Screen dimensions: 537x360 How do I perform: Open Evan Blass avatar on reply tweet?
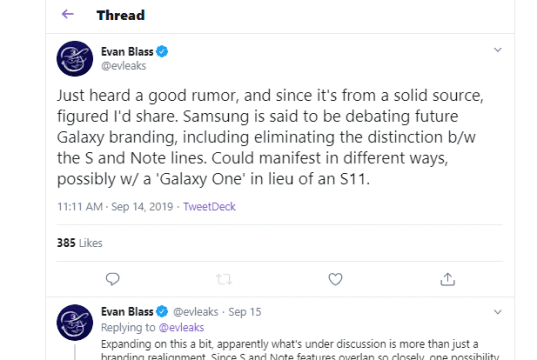(x=75, y=322)
